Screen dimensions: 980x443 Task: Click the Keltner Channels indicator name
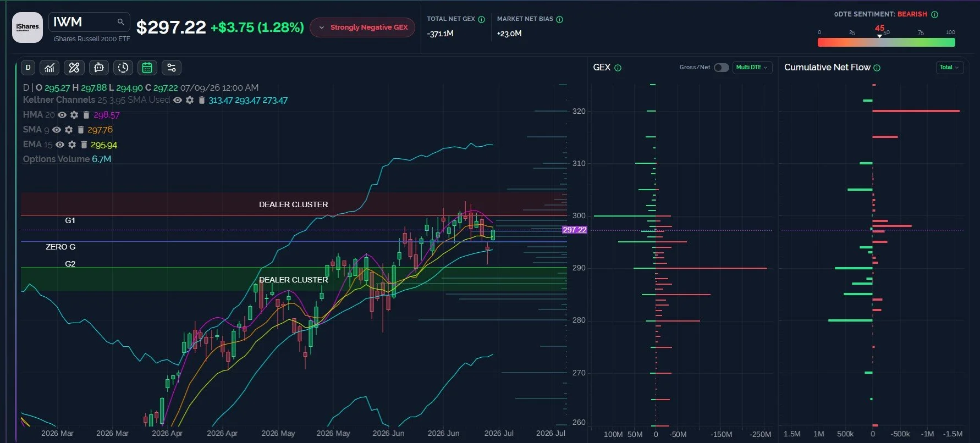click(x=59, y=99)
